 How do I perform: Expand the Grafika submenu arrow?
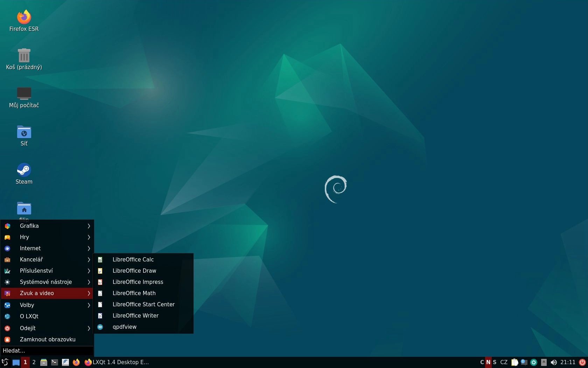89,226
